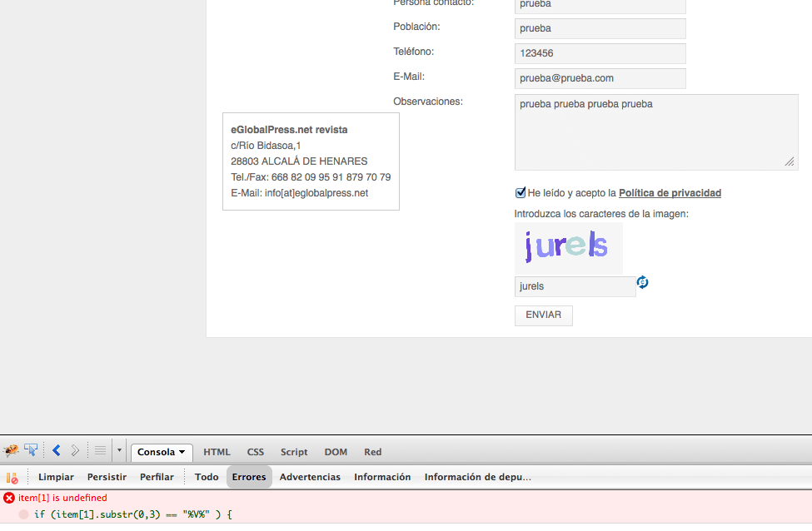
Task: Open small dropdown arrow beside lines icon
Action: pos(119,451)
